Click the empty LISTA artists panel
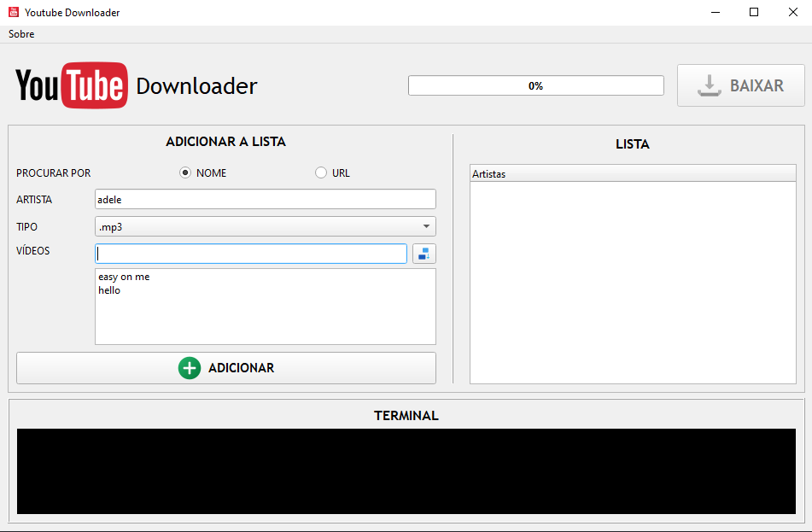Viewport: 812px width, 532px height. coord(633,283)
